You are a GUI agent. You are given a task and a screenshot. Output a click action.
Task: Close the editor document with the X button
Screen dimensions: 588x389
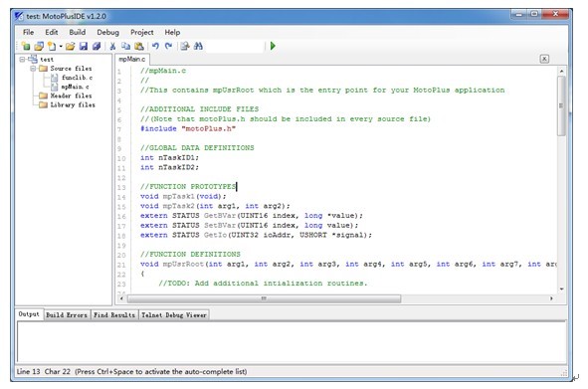click(x=544, y=59)
